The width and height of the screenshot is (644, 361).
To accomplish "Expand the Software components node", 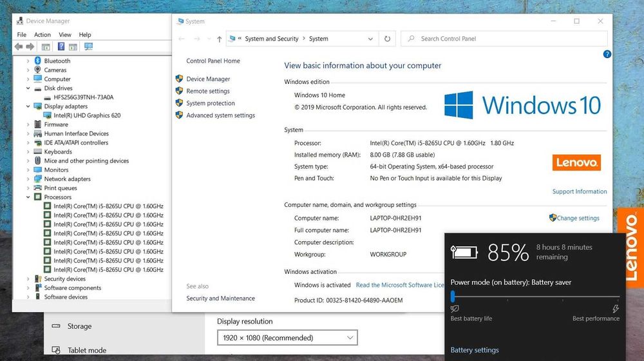I will click(x=28, y=288).
